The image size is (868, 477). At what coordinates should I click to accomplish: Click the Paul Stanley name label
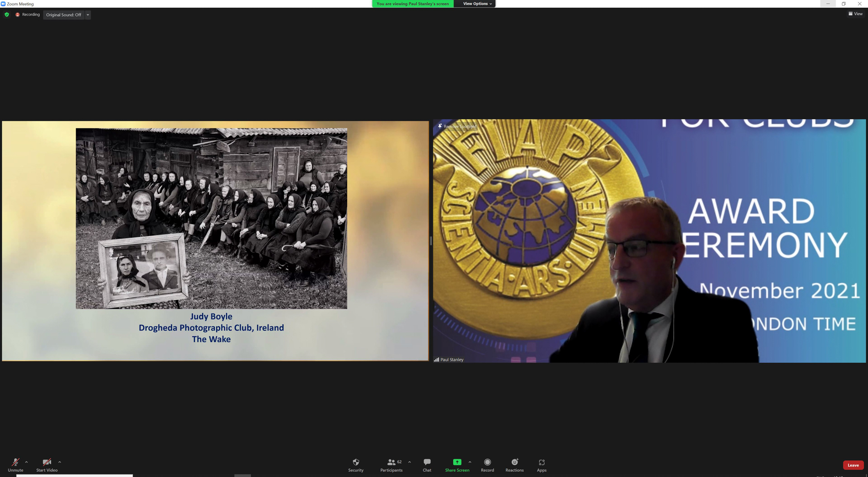point(452,360)
